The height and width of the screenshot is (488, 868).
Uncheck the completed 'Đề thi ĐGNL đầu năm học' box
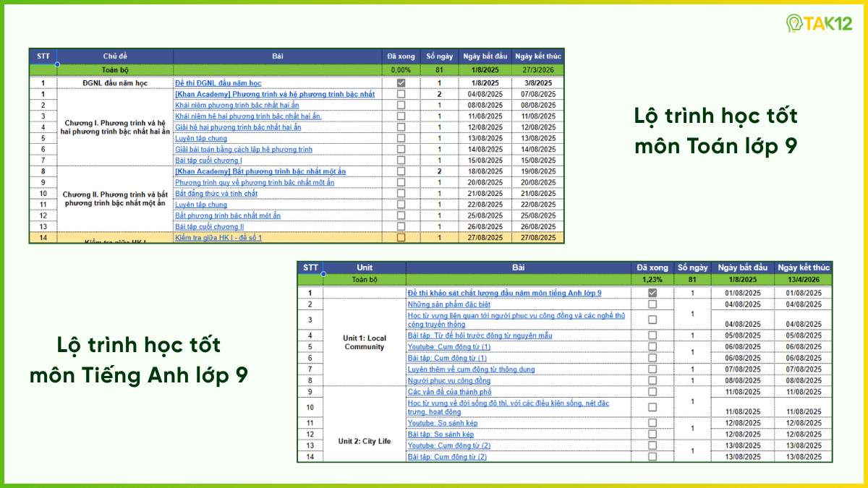399,82
